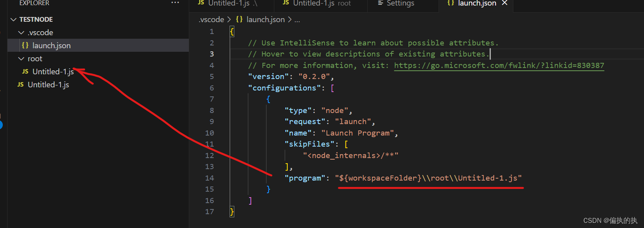Image resolution: width=644 pixels, height=228 pixels.
Task: Click the "program" key on line 14
Action: click(305, 178)
